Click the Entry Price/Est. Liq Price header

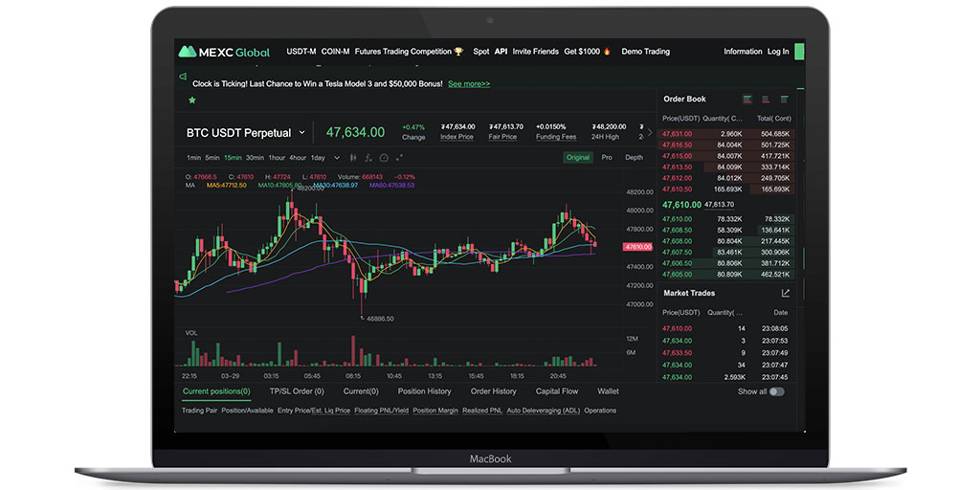coord(314,411)
